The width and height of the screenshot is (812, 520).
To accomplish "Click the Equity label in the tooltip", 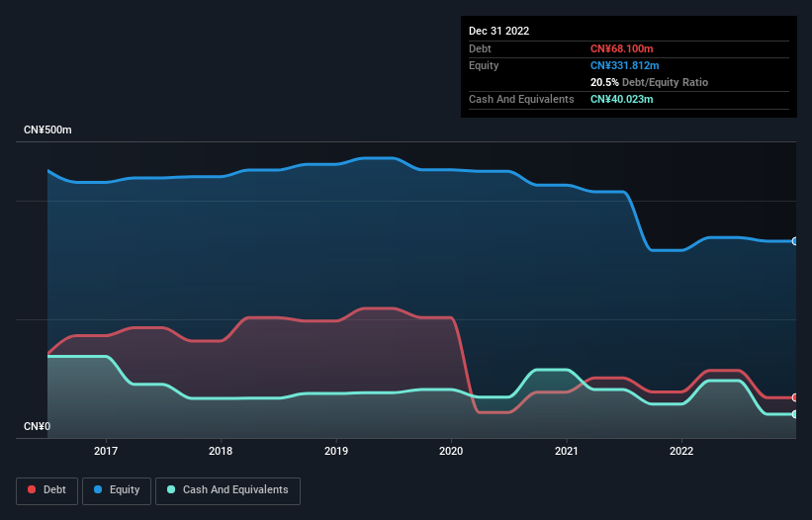I will (484, 65).
